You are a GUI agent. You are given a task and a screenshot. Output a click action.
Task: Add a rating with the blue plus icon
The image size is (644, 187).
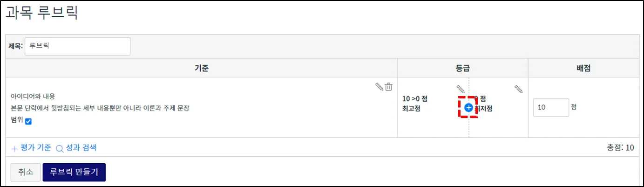click(469, 108)
